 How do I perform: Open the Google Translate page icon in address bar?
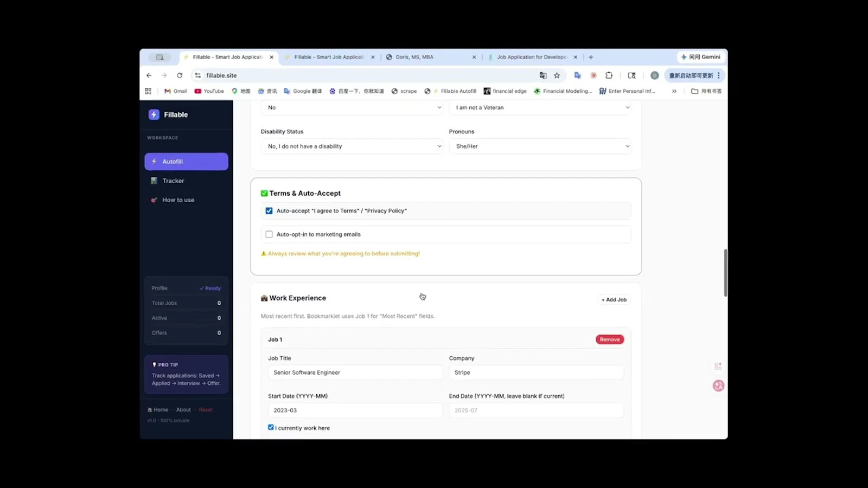point(543,75)
